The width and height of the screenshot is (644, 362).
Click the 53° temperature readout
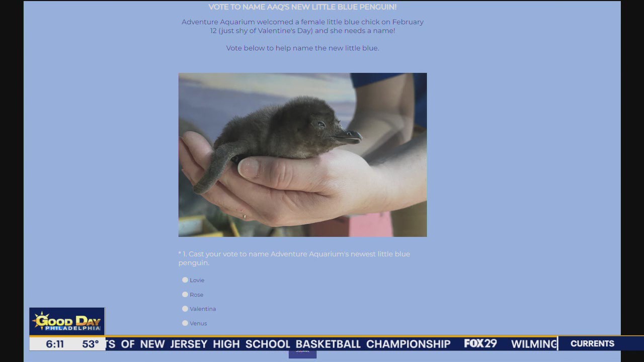91,344
